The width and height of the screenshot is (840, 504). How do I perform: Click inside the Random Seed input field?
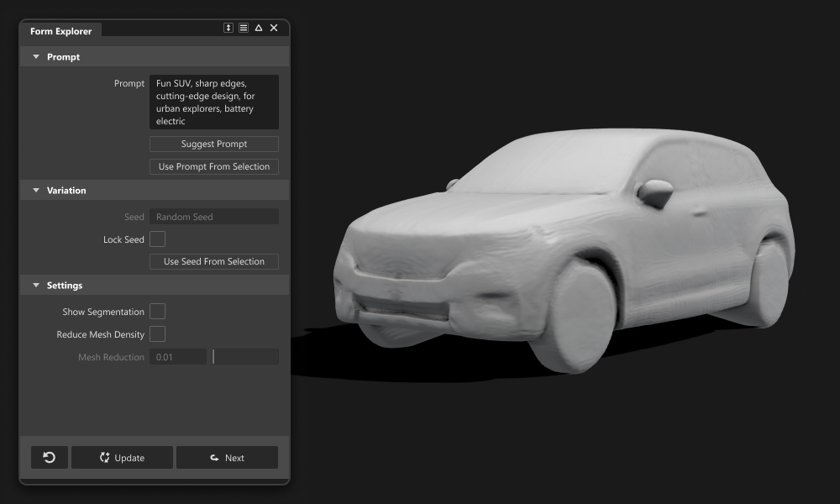213,216
